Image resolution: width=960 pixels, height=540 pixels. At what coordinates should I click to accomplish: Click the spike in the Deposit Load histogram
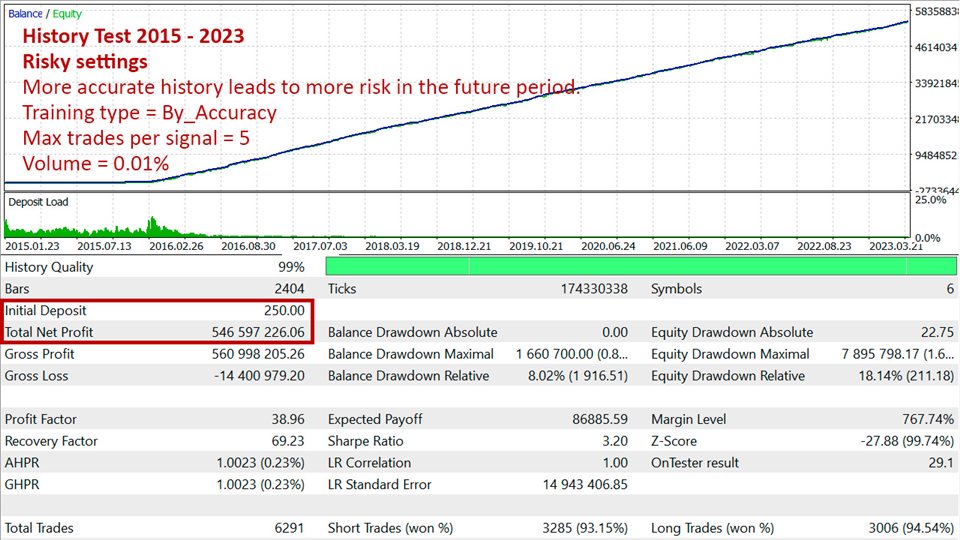pos(150,224)
